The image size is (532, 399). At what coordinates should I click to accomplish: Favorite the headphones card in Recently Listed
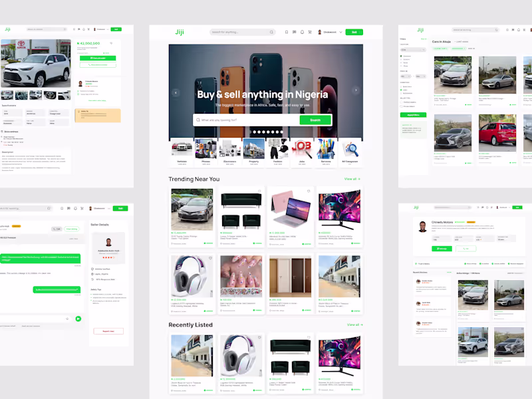(259, 338)
